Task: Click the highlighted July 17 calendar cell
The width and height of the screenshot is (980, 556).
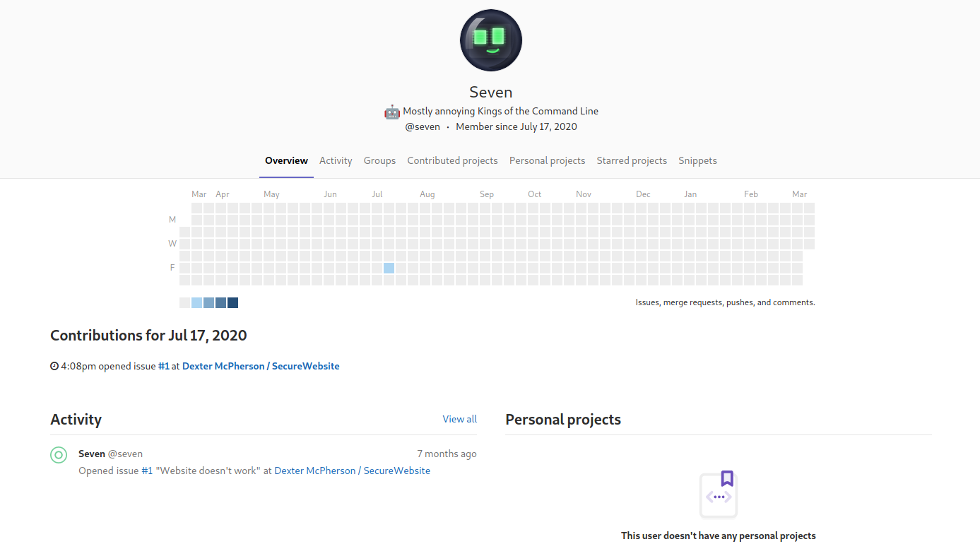Action: (x=389, y=268)
